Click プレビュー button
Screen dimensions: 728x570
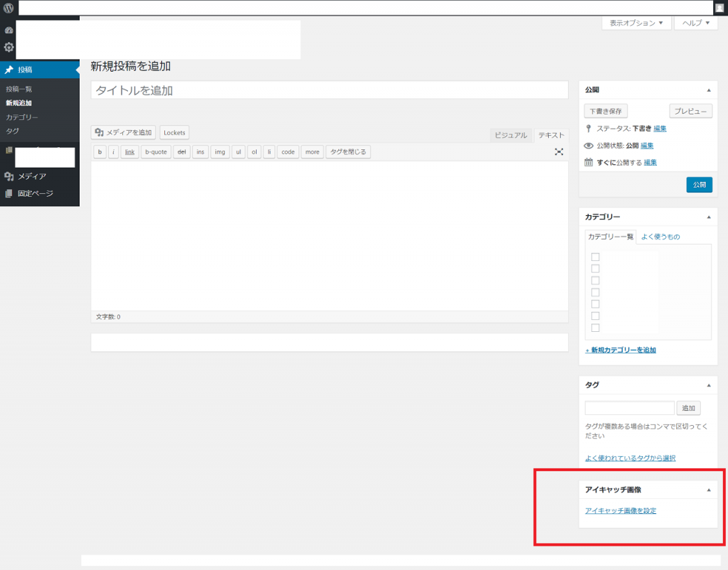point(690,111)
